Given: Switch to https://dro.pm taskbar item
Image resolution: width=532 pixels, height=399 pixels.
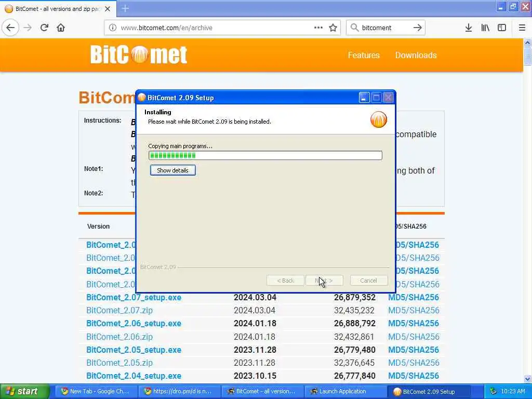Looking at the screenshot, I should coord(179,392).
